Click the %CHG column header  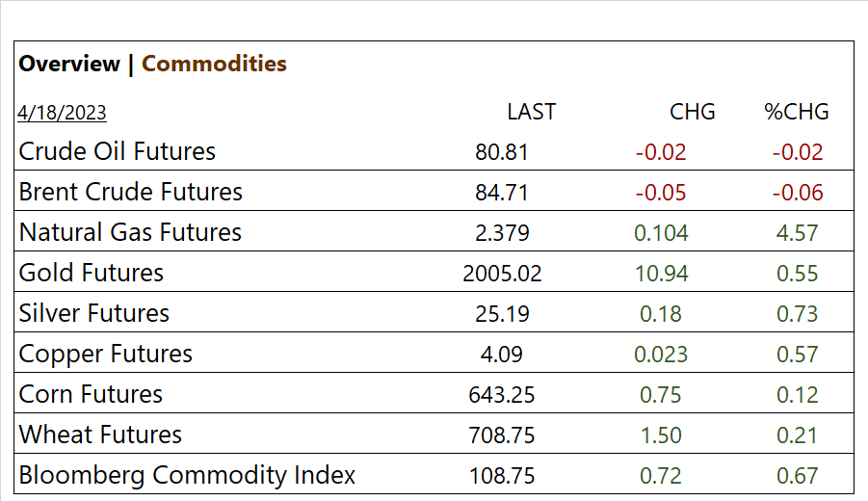pos(797,112)
